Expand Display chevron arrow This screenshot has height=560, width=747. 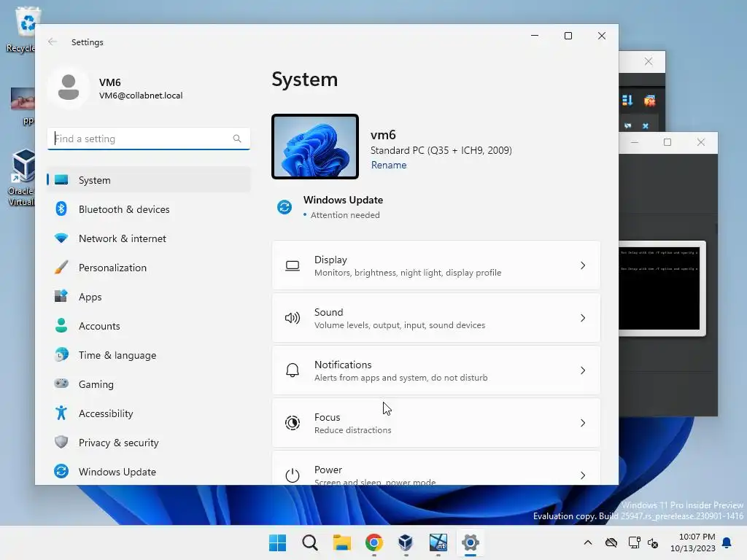point(583,265)
